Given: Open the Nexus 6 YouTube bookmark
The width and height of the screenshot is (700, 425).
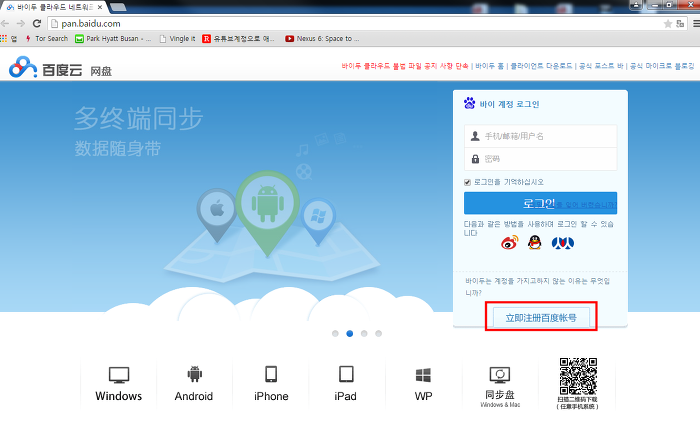Looking at the screenshot, I should pos(322,39).
